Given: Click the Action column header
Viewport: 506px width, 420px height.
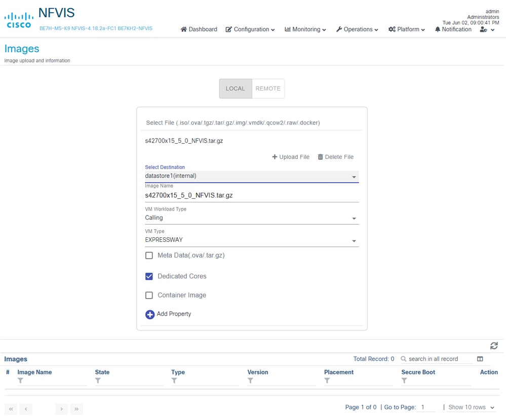Looking at the screenshot, I should tap(489, 372).
